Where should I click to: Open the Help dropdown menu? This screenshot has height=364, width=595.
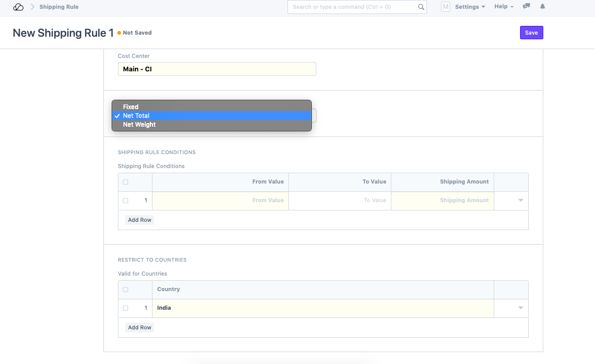click(504, 7)
